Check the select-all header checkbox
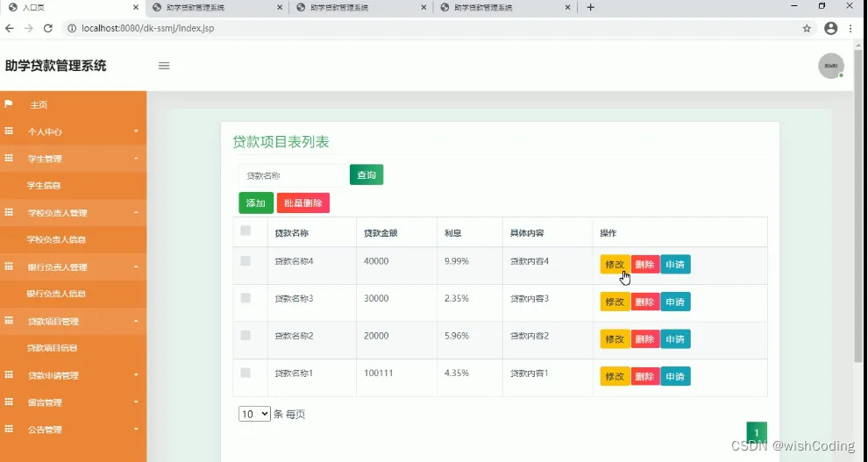This screenshot has height=462, width=868. pyautogui.click(x=245, y=231)
